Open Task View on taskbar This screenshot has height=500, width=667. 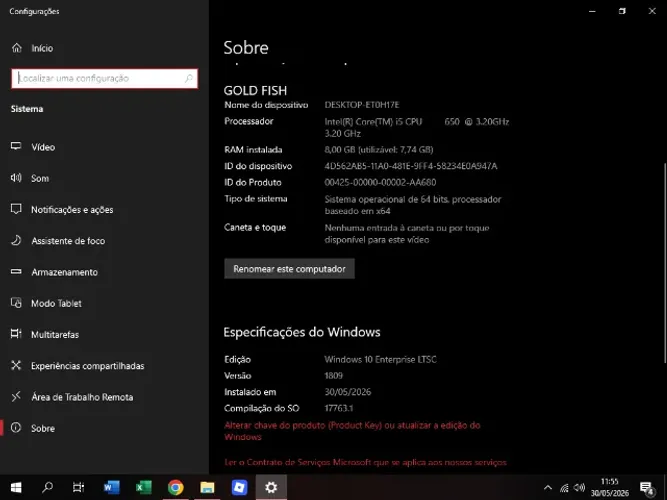click(x=79, y=487)
